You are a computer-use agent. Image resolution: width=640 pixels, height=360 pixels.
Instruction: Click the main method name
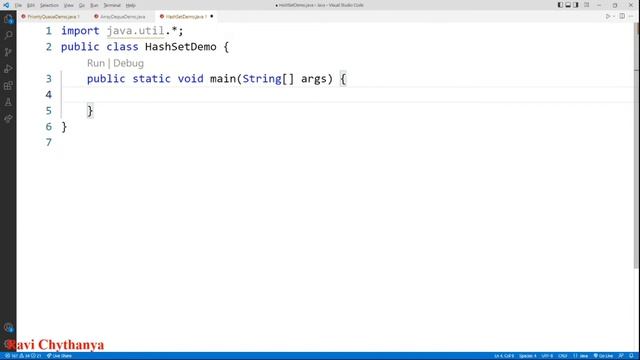[x=223, y=79]
